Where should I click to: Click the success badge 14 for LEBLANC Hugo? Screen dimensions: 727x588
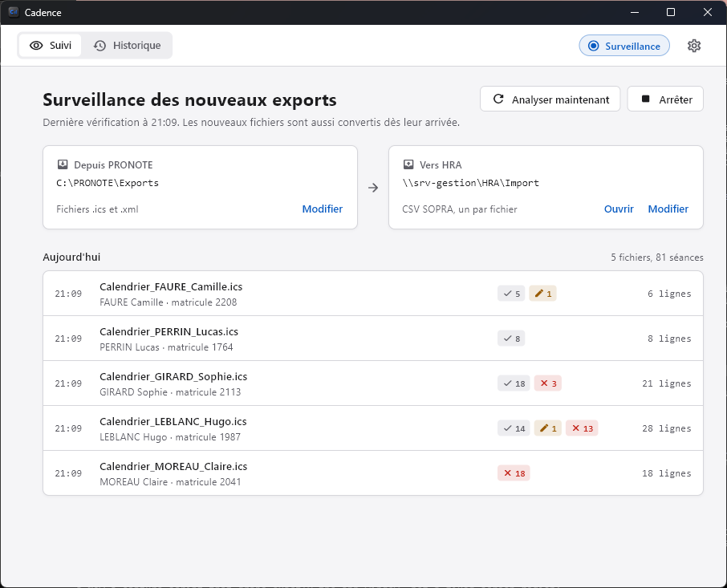[x=514, y=428]
